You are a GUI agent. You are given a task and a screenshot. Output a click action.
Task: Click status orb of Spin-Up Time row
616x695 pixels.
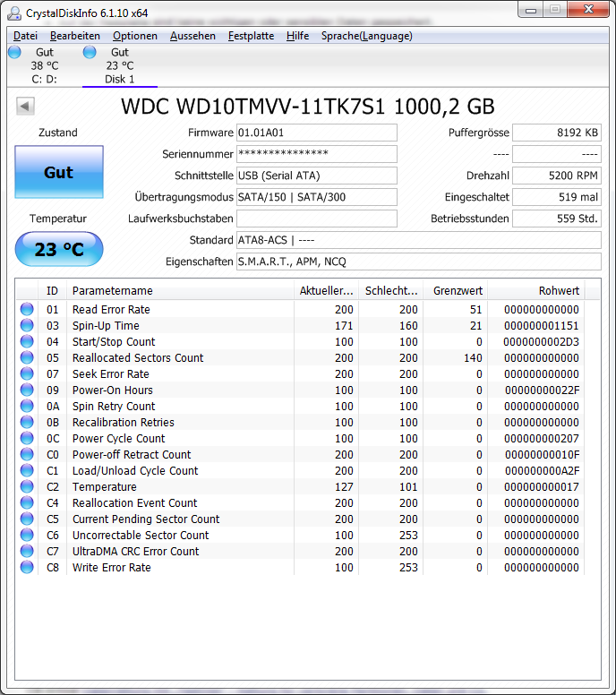click(x=27, y=325)
